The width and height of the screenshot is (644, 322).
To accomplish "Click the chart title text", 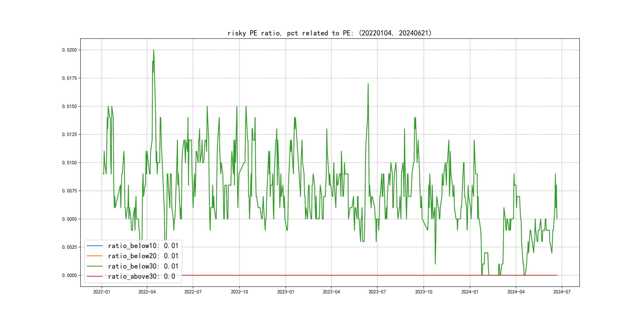I will pyautogui.click(x=330, y=33).
